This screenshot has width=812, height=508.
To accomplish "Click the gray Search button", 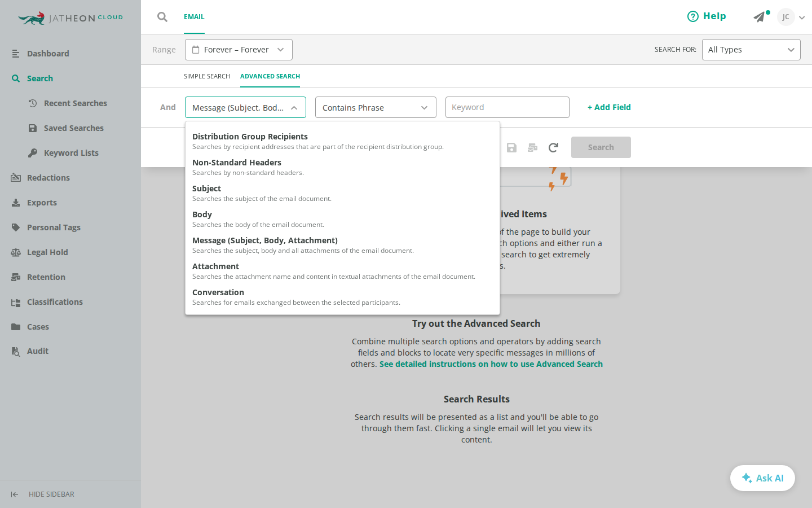I will click(601, 147).
